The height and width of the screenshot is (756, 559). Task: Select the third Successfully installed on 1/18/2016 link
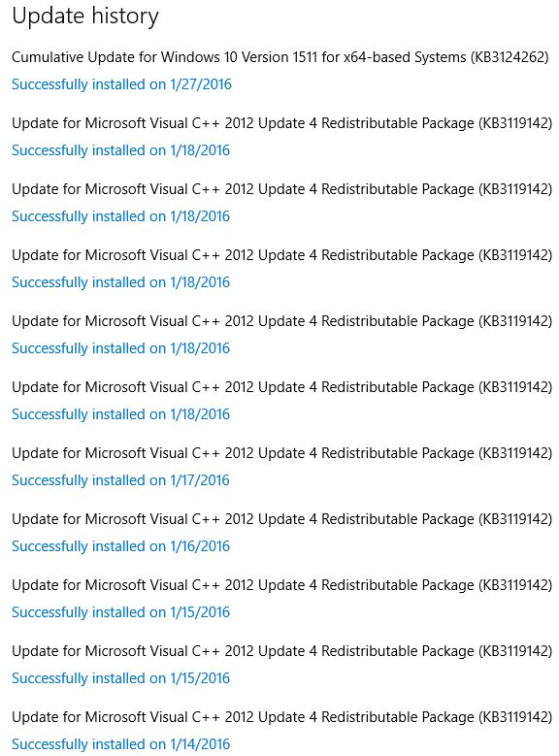pyautogui.click(x=120, y=282)
